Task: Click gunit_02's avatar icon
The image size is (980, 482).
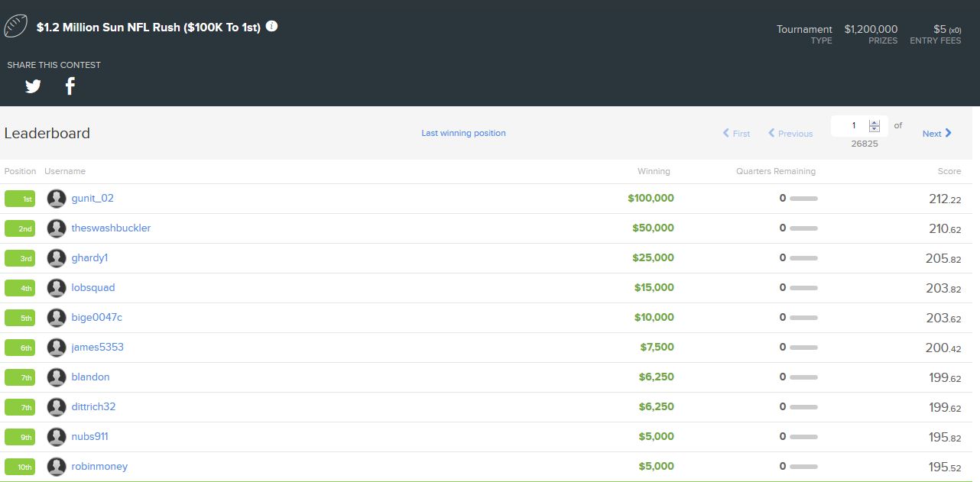Action: tap(57, 199)
